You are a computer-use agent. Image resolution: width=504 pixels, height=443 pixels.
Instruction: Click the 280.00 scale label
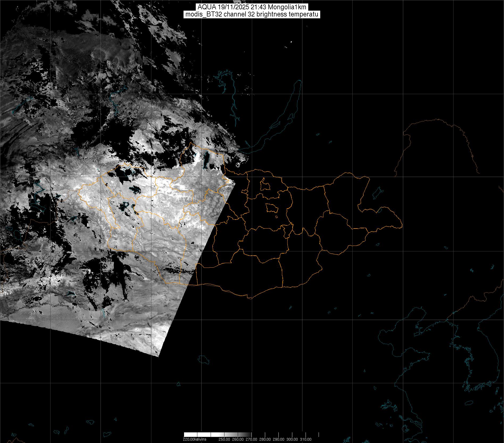[x=265, y=439]
